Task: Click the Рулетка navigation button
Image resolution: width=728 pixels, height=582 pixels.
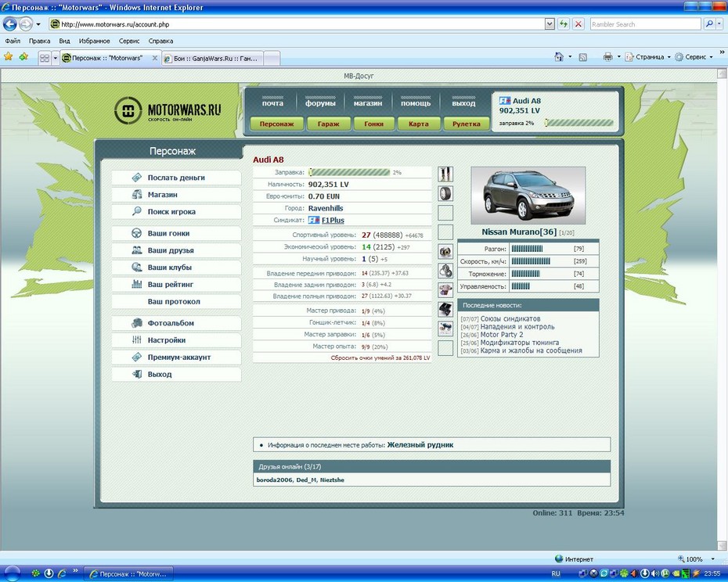Action: [x=466, y=124]
